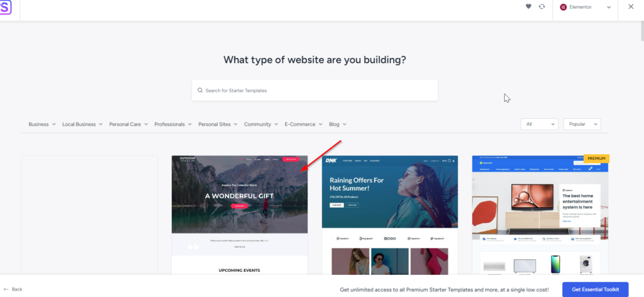Click the Starter Templates logo icon
The height and width of the screenshot is (297, 644).
(x=5, y=7)
